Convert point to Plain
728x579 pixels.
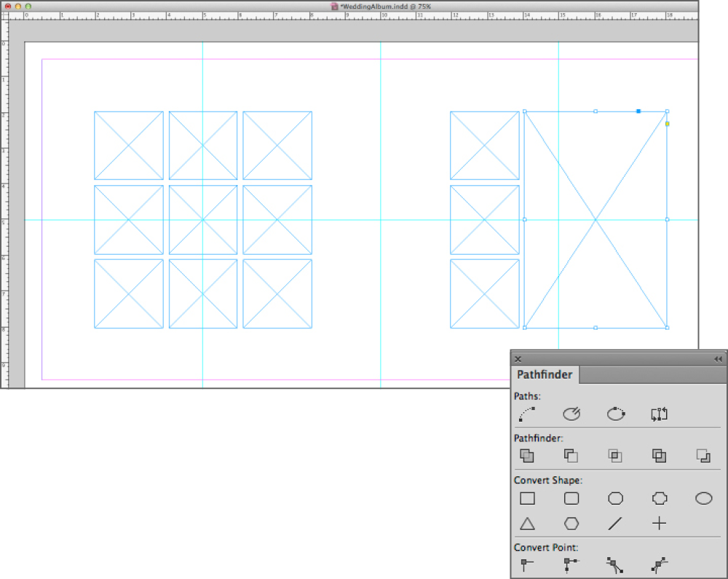pyautogui.click(x=527, y=565)
